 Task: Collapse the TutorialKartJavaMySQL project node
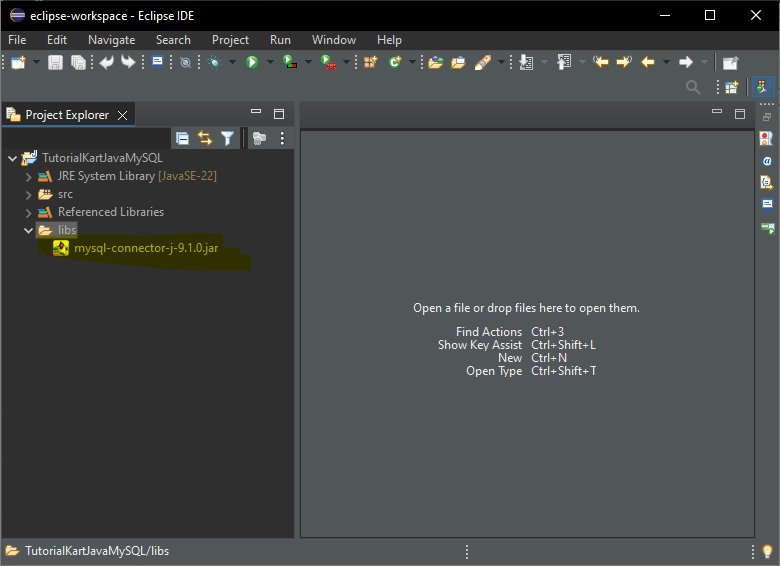[x=12, y=159]
